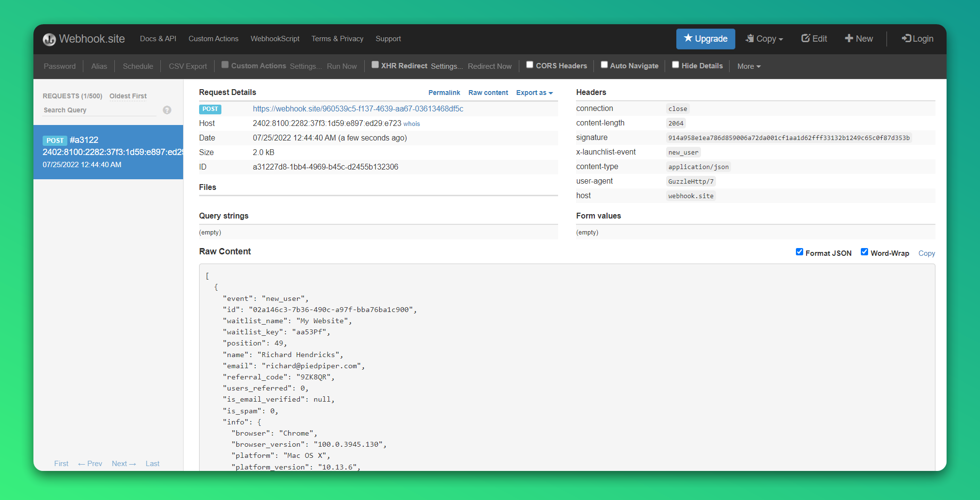Click the Login button
Viewport: 980px width, 500px height.
pos(918,39)
